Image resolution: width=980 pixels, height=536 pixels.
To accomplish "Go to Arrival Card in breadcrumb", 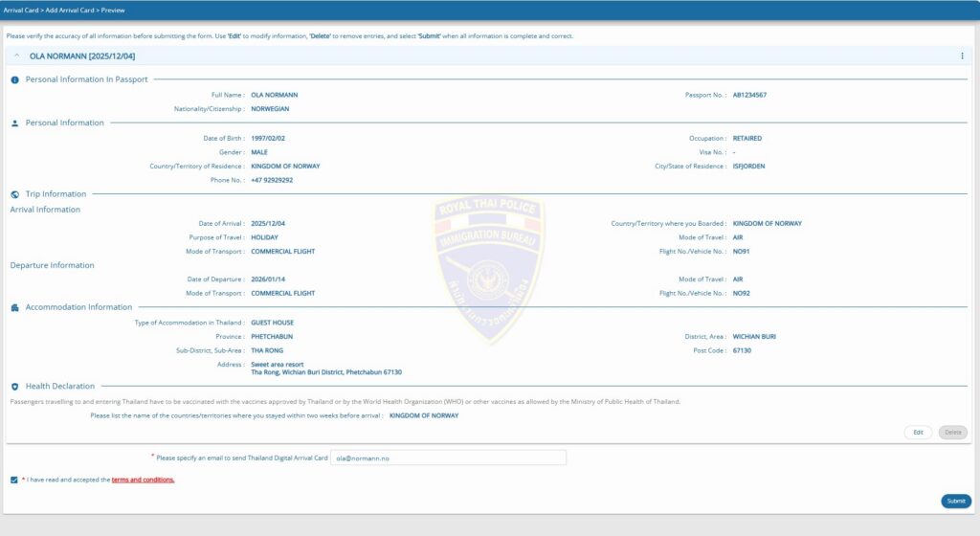I will coord(21,11).
